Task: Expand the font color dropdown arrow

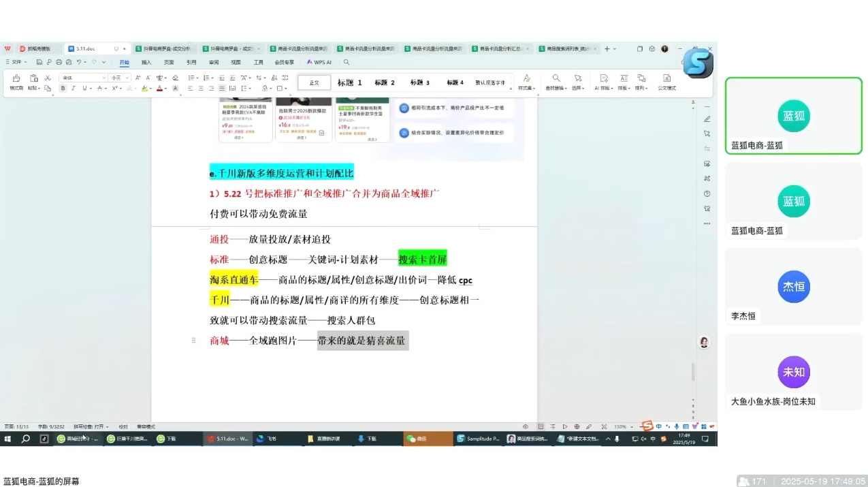Action: (165, 89)
